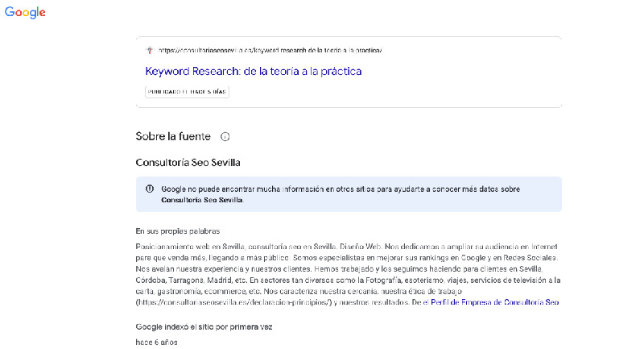This screenshot has height=349, width=644.
Task: Select 'Google indexó el sitio por primera vez'
Action: click(x=204, y=326)
